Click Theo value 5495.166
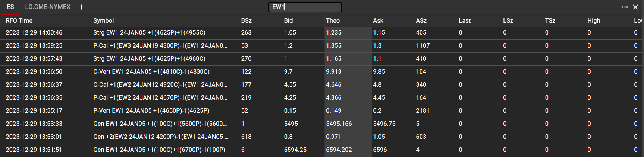 [339, 124]
